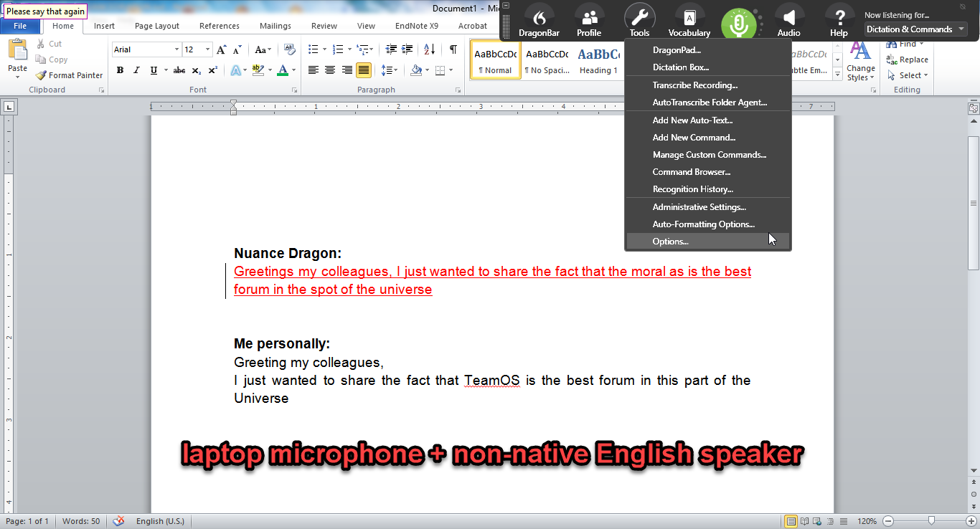
Task: Align text left
Action: (314, 70)
